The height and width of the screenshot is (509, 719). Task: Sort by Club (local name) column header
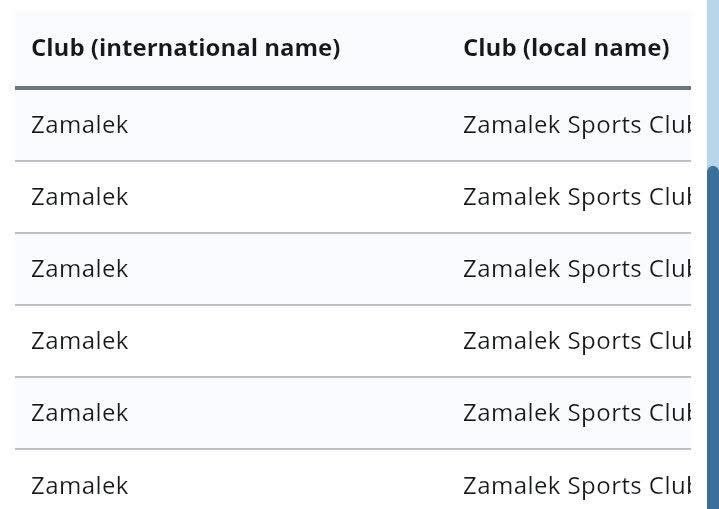tap(566, 48)
